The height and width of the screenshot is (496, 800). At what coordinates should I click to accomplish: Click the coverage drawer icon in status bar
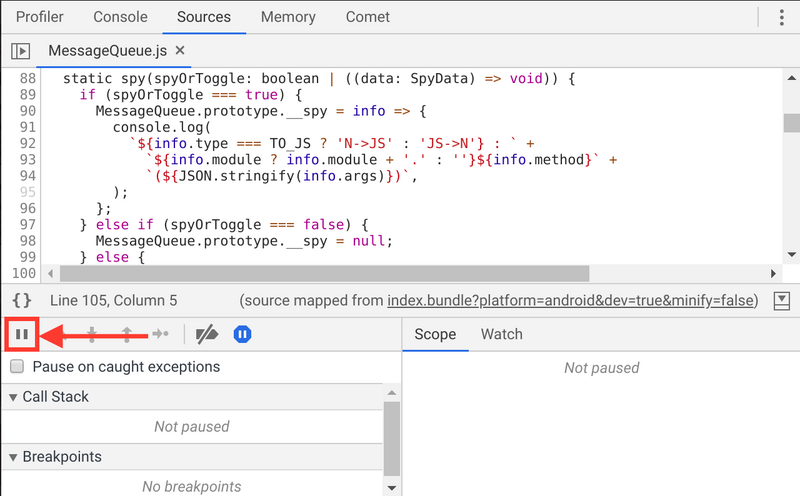782,301
